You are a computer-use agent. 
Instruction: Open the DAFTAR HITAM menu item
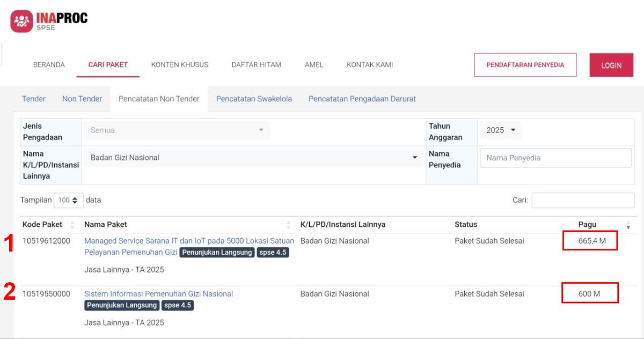click(x=256, y=64)
